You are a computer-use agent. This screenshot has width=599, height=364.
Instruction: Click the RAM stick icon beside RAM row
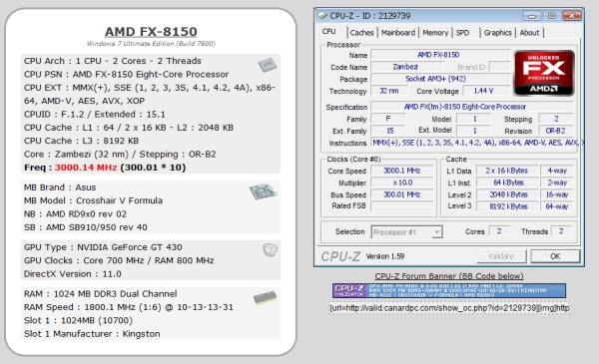point(265,298)
